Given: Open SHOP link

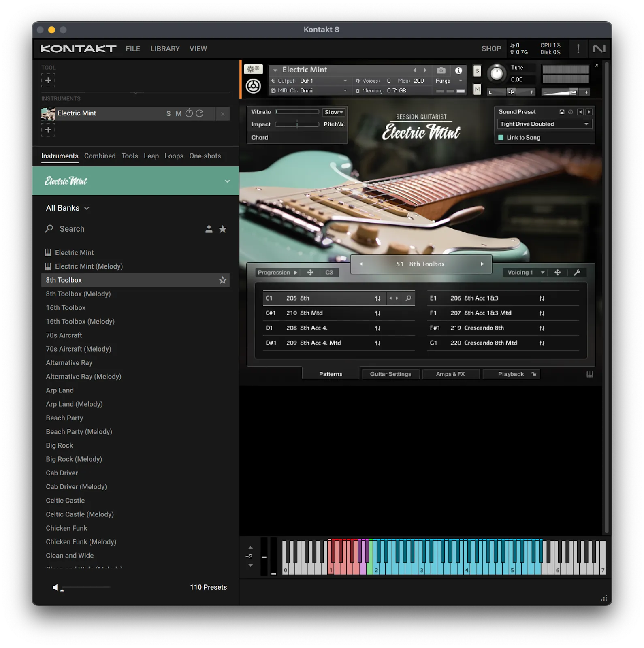Looking at the screenshot, I should 491,49.
